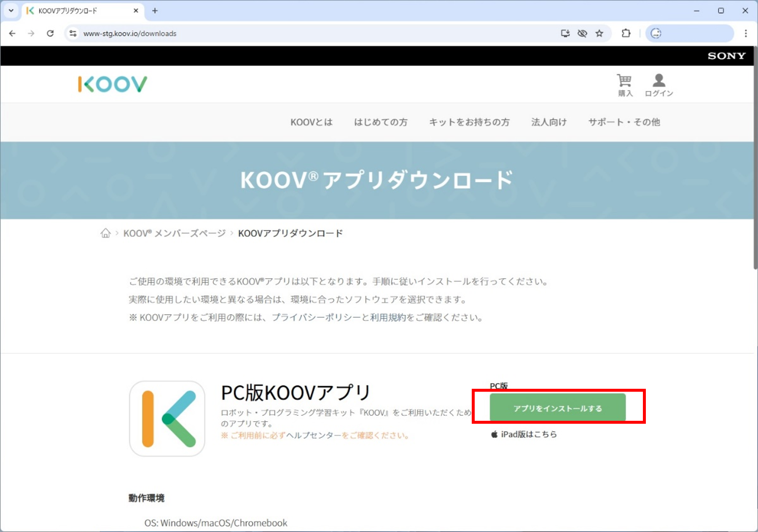Click the back navigation arrow

pos(12,34)
